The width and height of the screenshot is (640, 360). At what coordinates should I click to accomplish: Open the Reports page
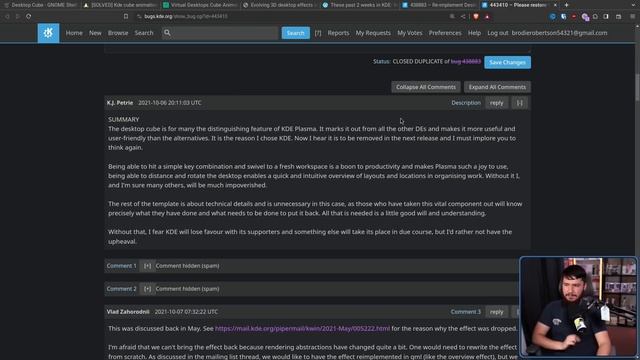338,33
